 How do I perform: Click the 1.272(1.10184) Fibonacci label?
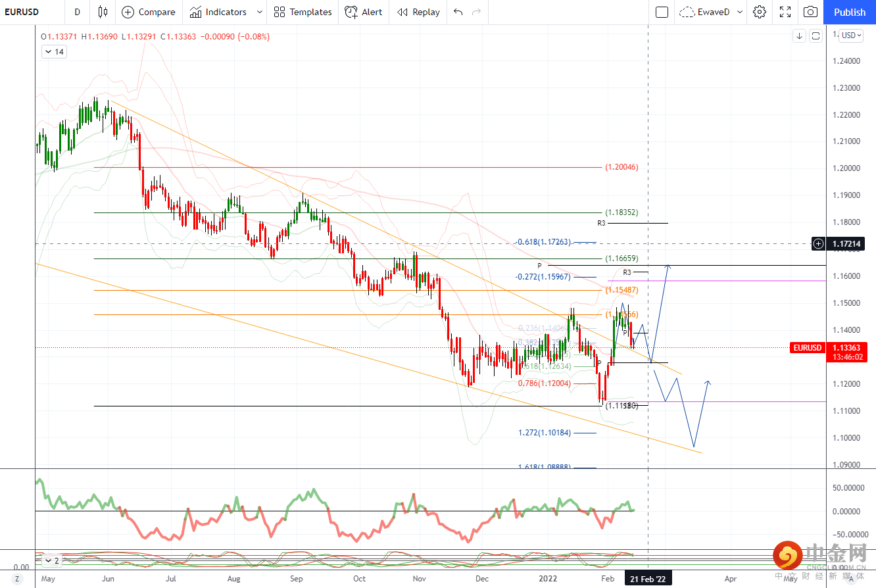(x=545, y=433)
